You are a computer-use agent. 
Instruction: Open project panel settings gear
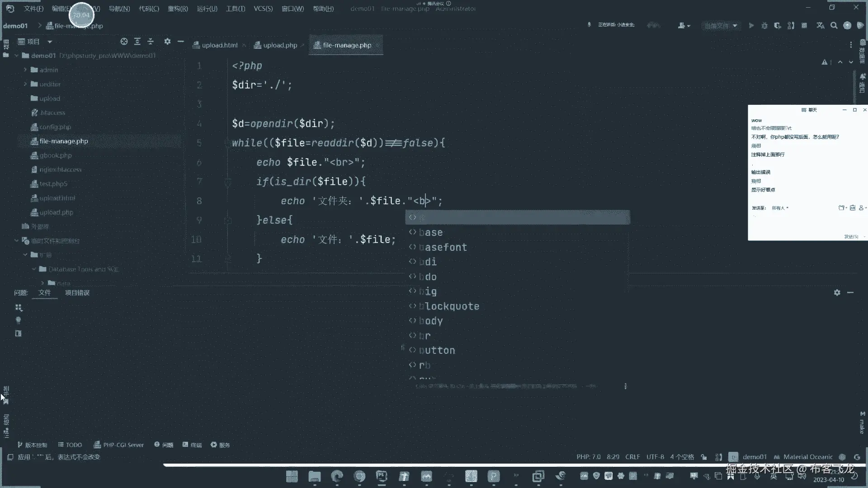(167, 42)
